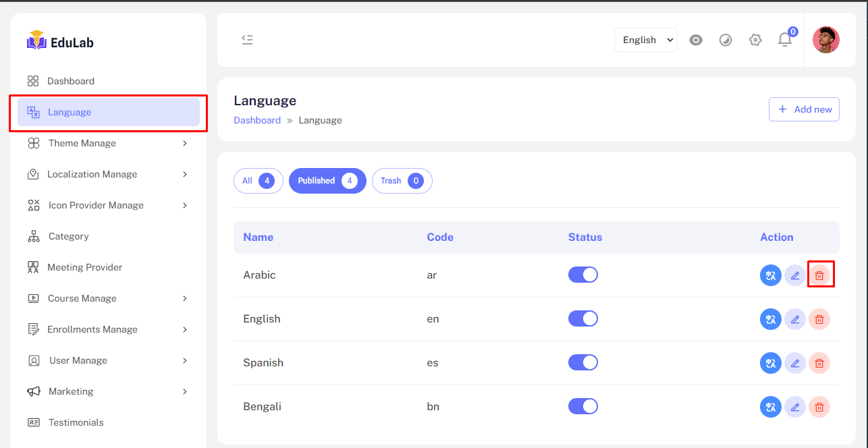Image resolution: width=868 pixels, height=448 pixels.
Task: Expand the Theme Manage submenu
Action: 108,143
